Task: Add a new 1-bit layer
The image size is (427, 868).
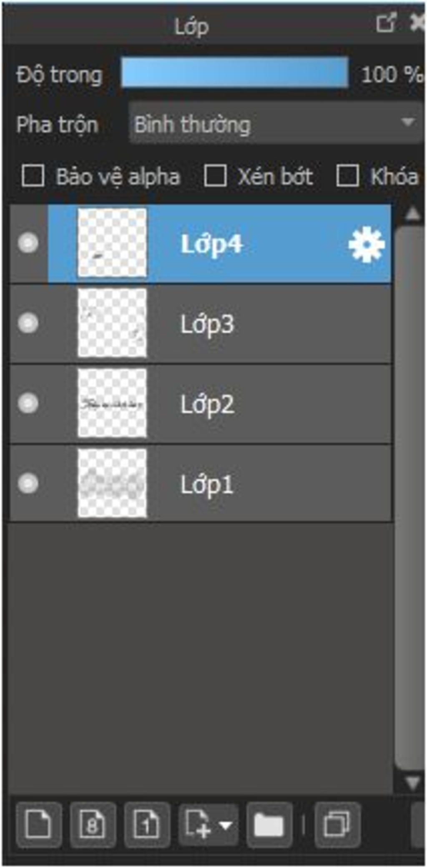Action: click(x=147, y=824)
